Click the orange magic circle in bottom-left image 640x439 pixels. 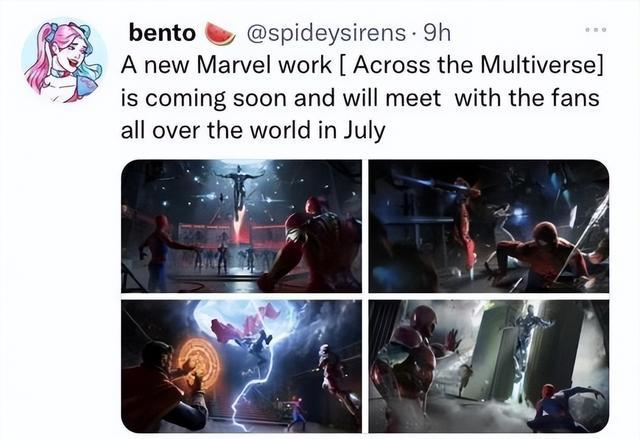click(199, 359)
